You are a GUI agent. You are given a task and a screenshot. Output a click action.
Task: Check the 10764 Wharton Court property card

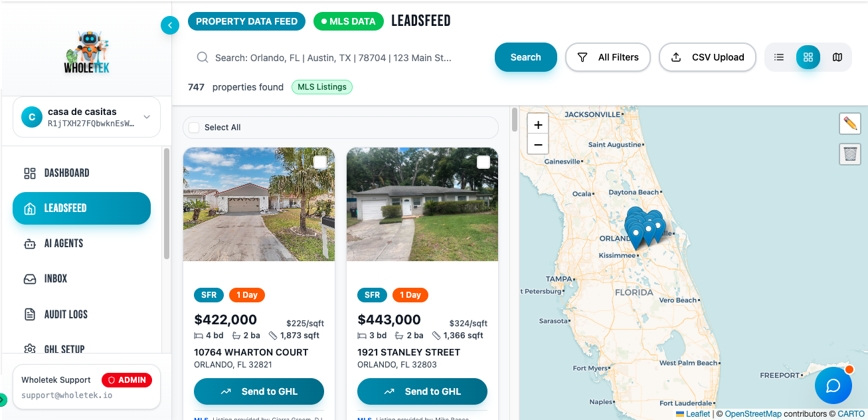(x=319, y=161)
